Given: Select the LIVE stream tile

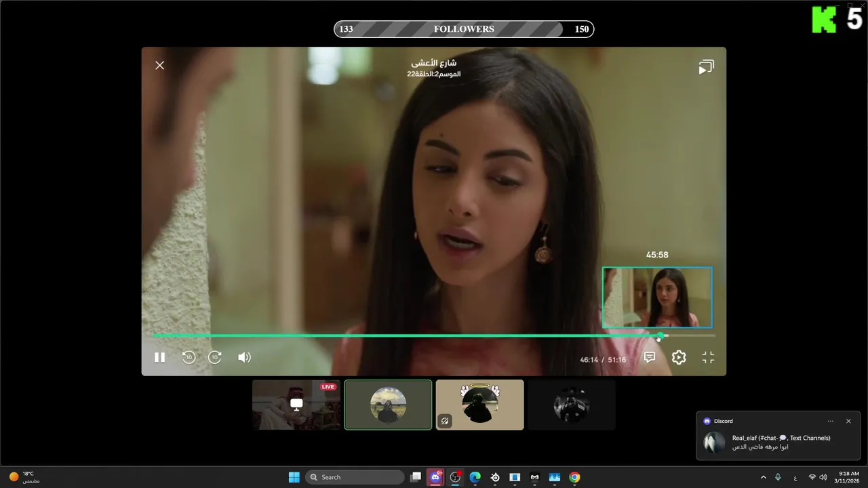Looking at the screenshot, I should (296, 405).
